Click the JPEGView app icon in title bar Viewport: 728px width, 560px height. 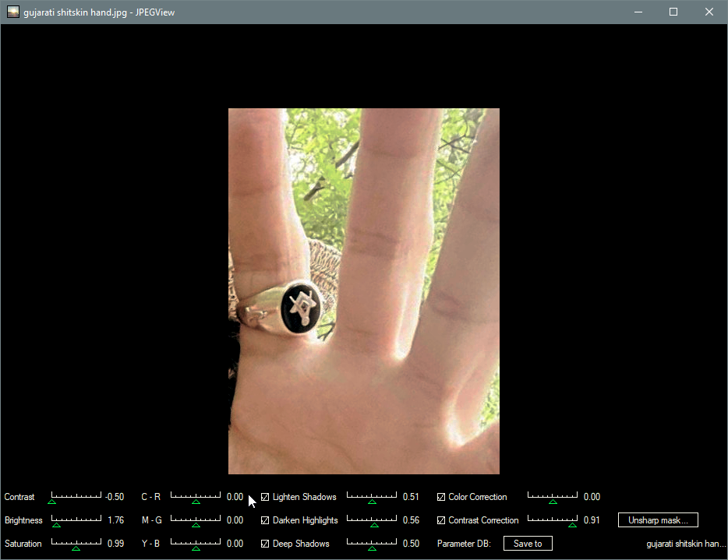pyautogui.click(x=13, y=12)
